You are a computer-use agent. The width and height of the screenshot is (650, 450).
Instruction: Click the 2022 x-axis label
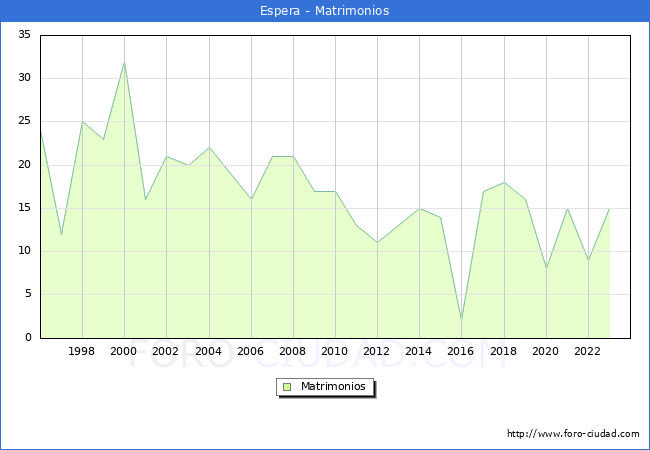point(587,351)
